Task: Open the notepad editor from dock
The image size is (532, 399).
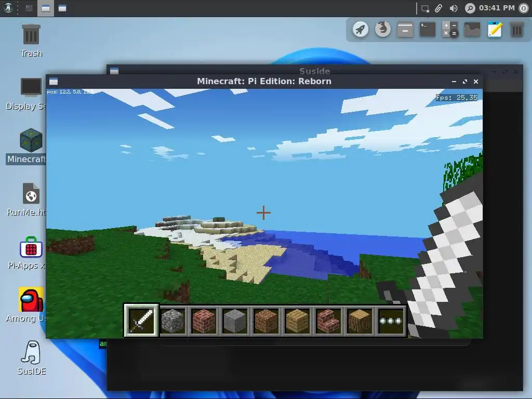Action: click(x=495, y=29)
